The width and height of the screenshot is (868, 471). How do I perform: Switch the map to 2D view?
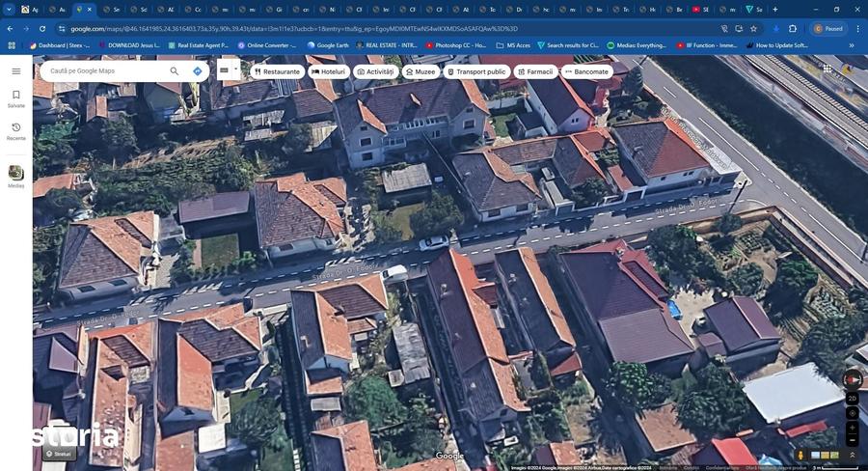tap(853, 399)
